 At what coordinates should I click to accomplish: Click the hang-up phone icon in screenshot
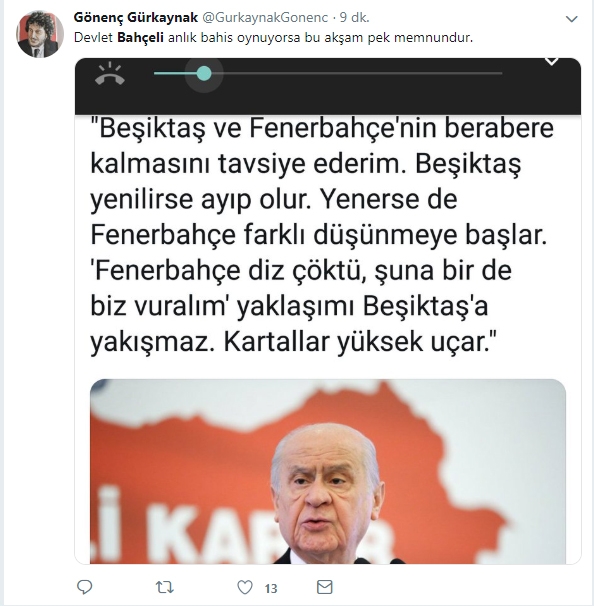(110, 73)
